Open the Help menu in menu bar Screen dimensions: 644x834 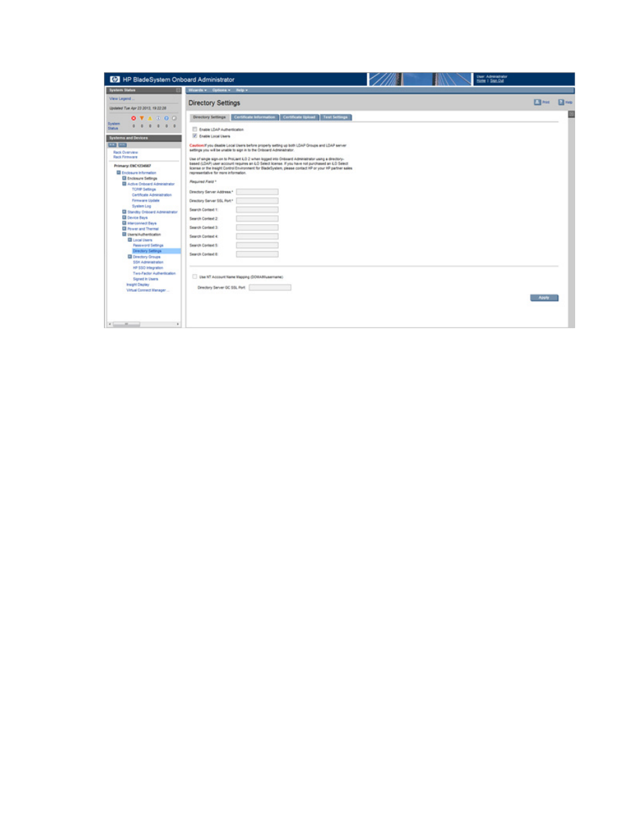tap(242, 90)
